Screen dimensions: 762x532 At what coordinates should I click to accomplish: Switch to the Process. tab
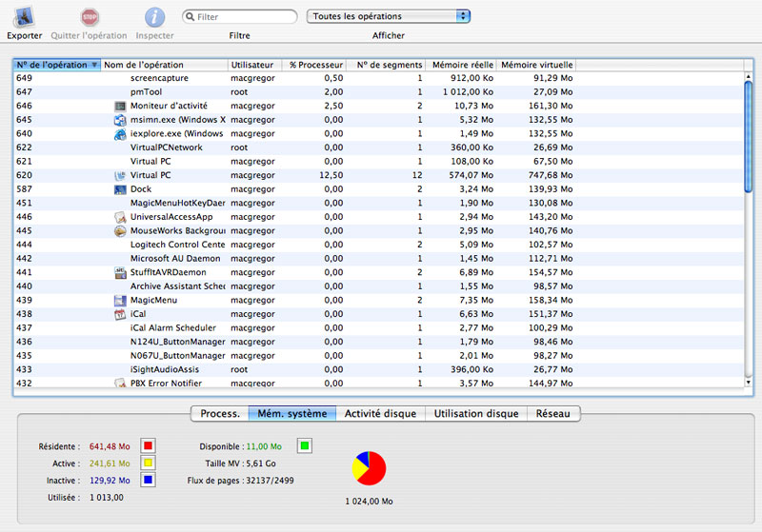pyautogui.click(x=220, y=414)
